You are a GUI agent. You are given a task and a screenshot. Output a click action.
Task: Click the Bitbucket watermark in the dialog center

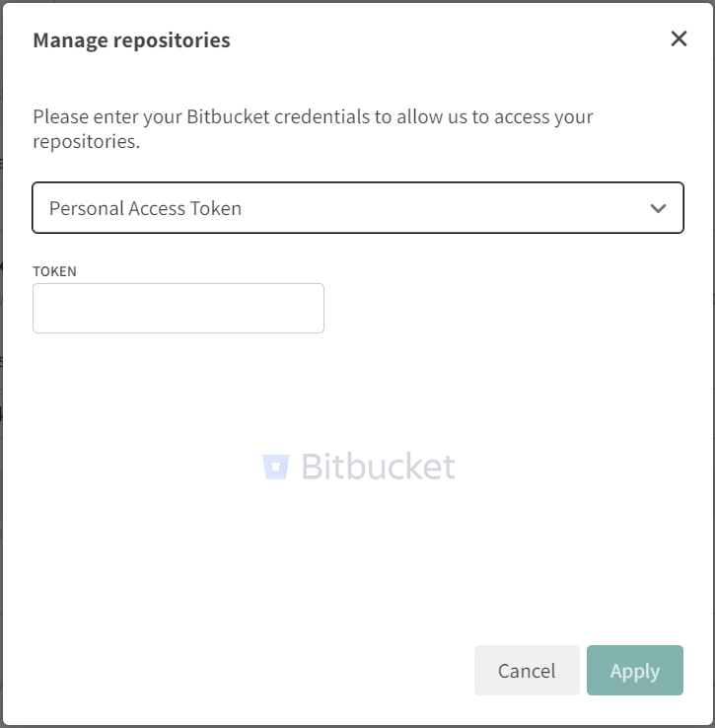click(359, 467)
